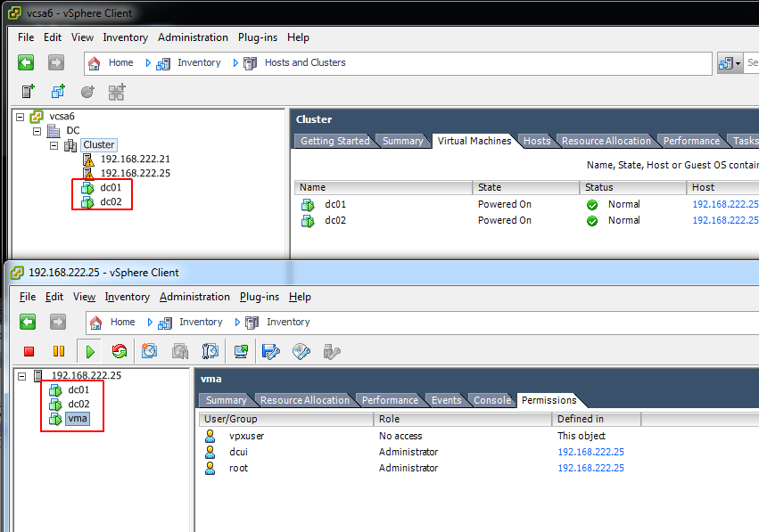Collapse the DC datacenter node

click(x=37, y=131)
